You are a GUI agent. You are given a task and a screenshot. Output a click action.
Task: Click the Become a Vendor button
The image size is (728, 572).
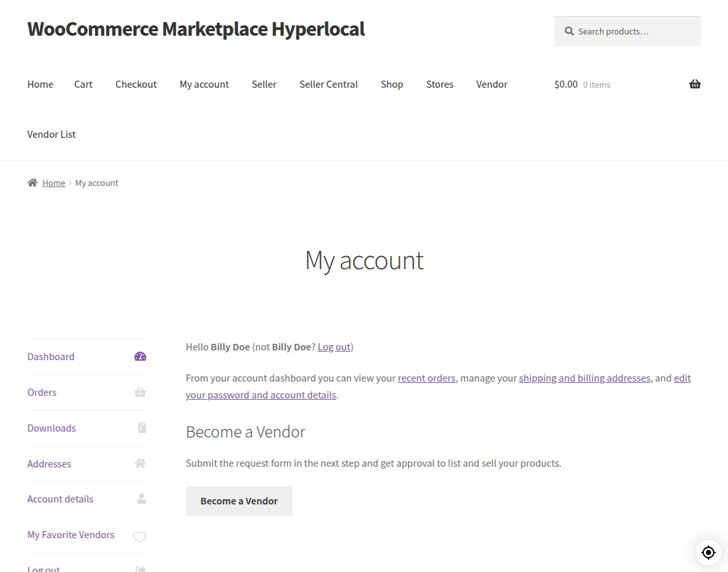point(239,501)
